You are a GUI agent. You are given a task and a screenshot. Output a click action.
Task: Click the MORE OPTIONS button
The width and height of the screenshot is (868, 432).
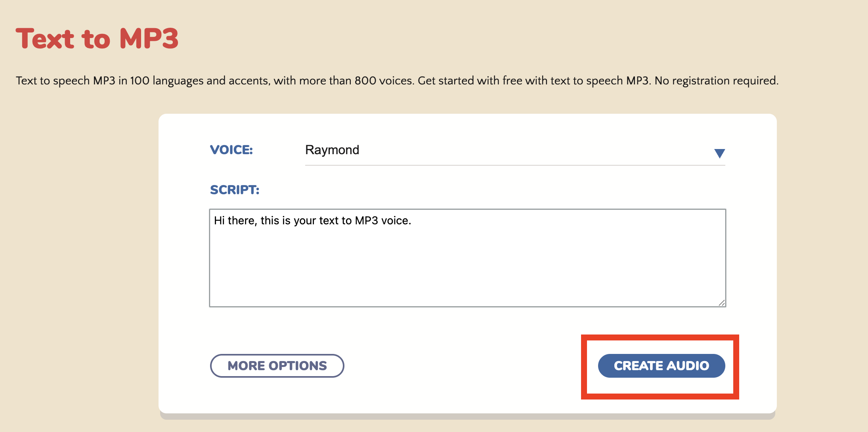[277, 365]
